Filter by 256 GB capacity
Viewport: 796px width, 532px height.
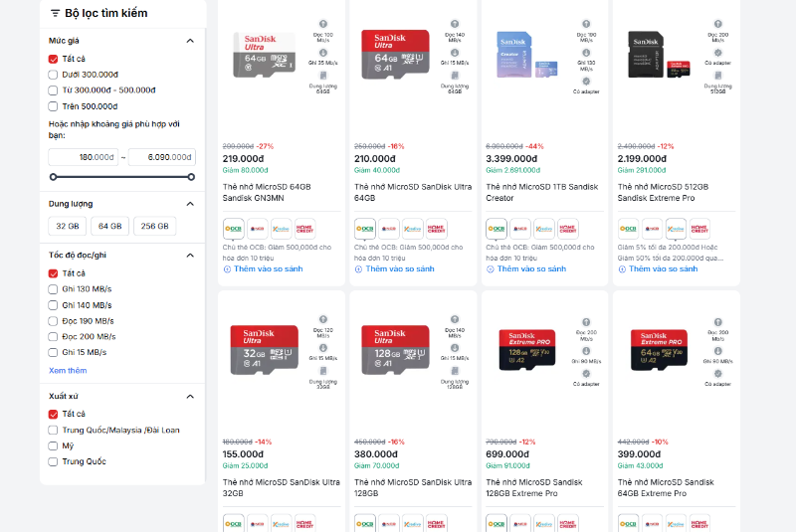point(155,226)
